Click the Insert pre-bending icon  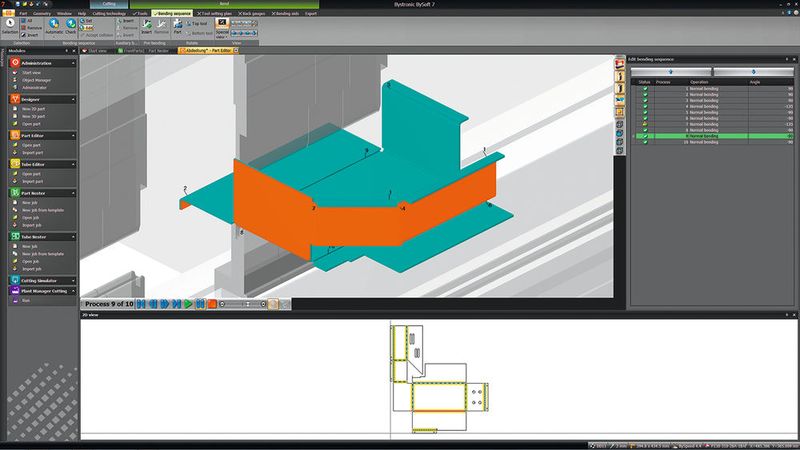click(147, 27)
